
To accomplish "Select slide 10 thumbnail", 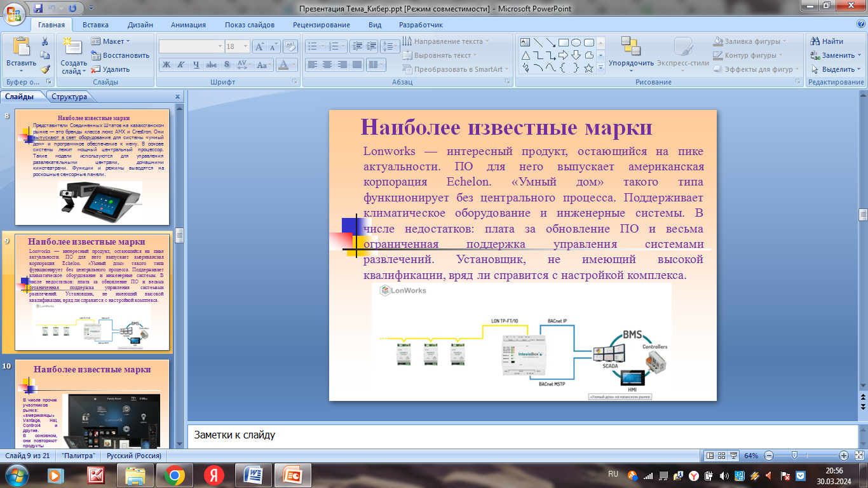I will [x=93, y=405].
